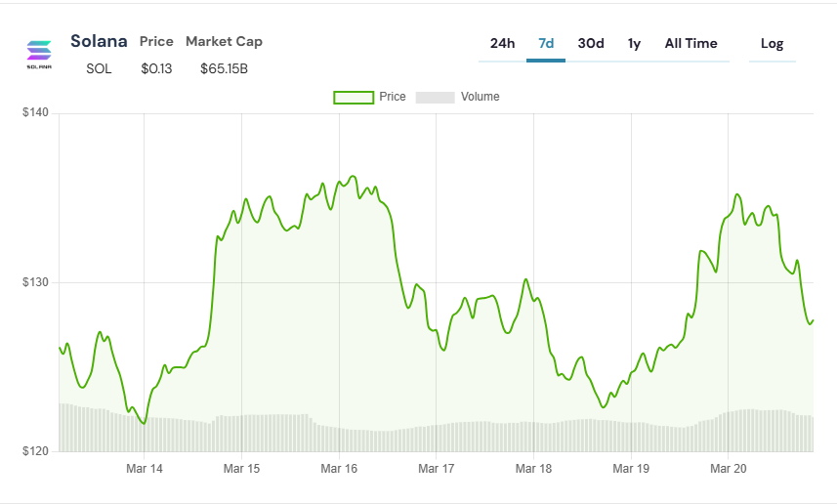Click the $0.13 price value
Image resolution: width=837 pixels, height=504 pixels.
tap(156, 69)
